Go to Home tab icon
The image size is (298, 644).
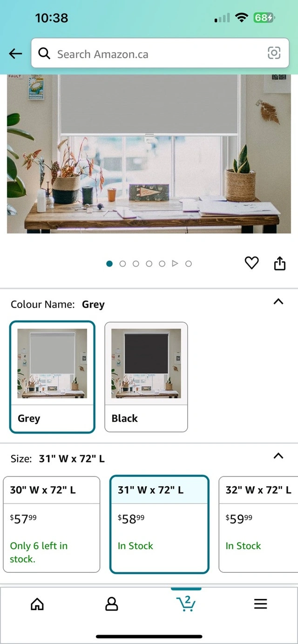coord(37,604)
